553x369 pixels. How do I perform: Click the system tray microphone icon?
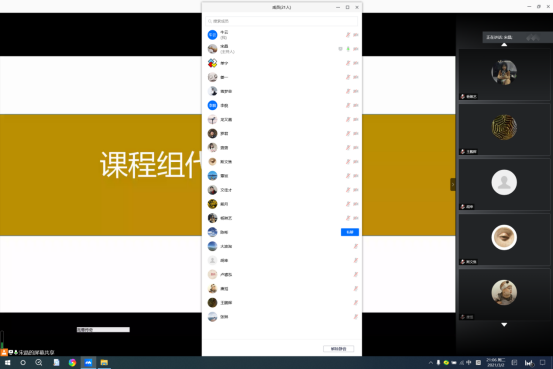click(438, 362)
